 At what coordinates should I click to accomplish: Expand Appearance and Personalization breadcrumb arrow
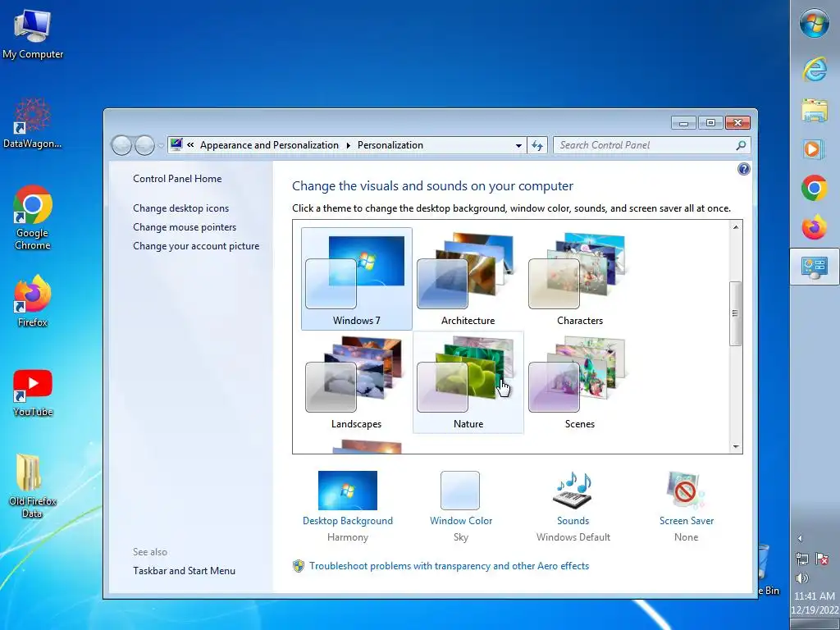coord(348,145)
